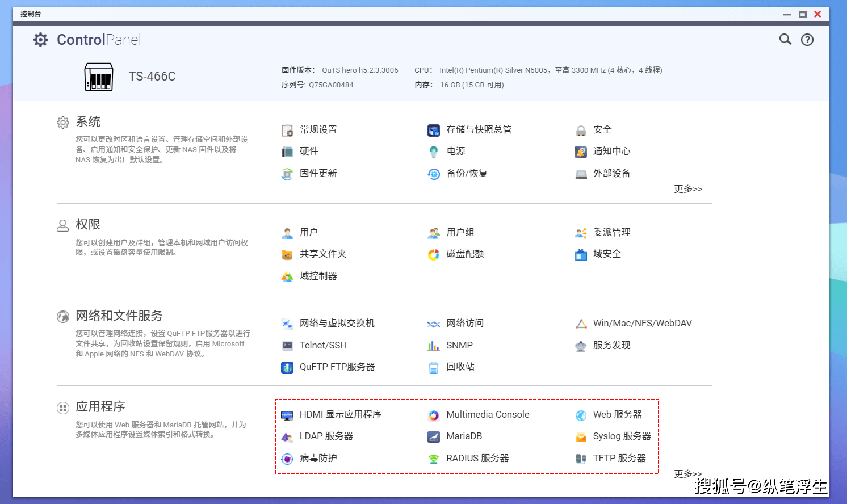Open 域安全 domain security icon

point(581,254)
